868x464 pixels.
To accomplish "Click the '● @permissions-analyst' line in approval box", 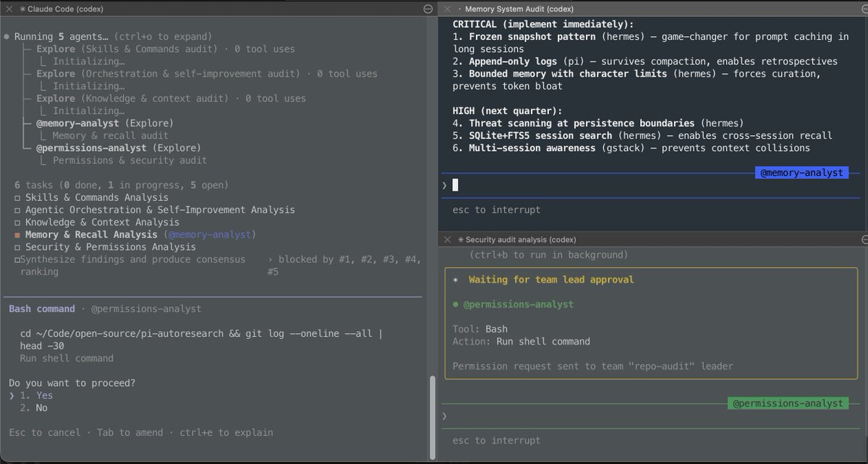I will (513, 304).
